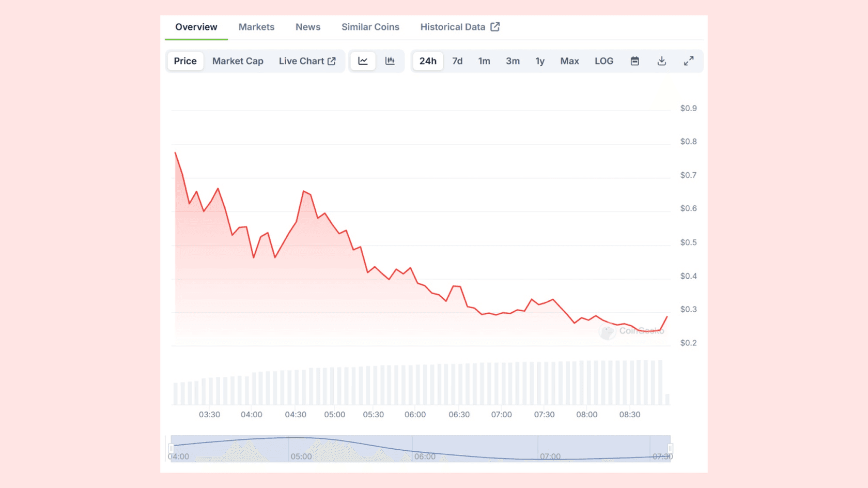Click the $0.5 price axis label
This screenshot has height=488, width=868.
(688, 242)
